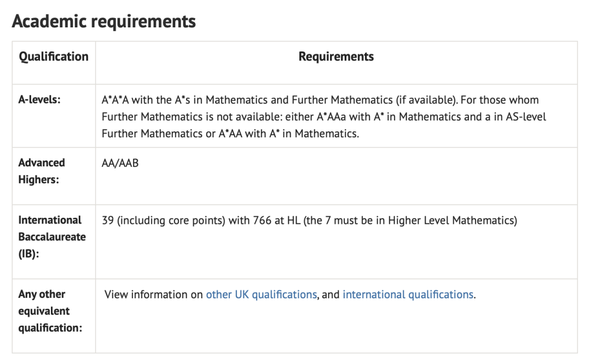Open the international qualifications link
Viewport: 591px width, 364px height.
click(x=408, y=294)
